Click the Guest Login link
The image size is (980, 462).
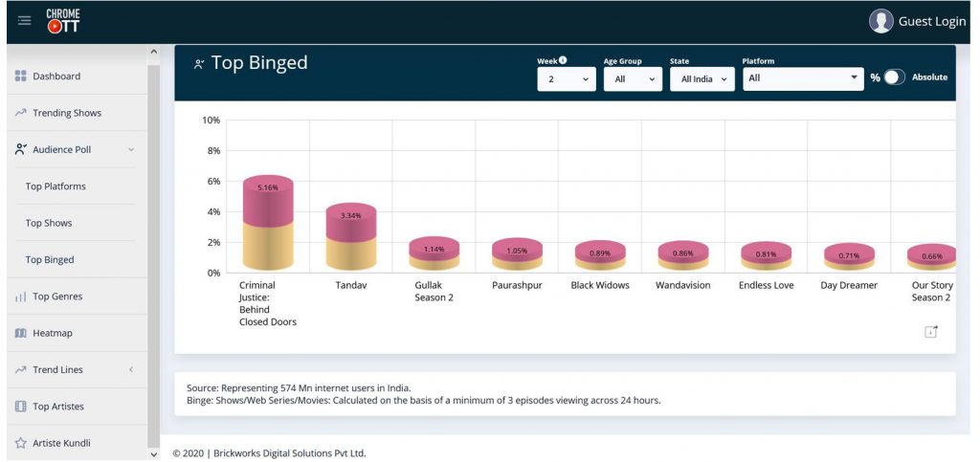931,21
